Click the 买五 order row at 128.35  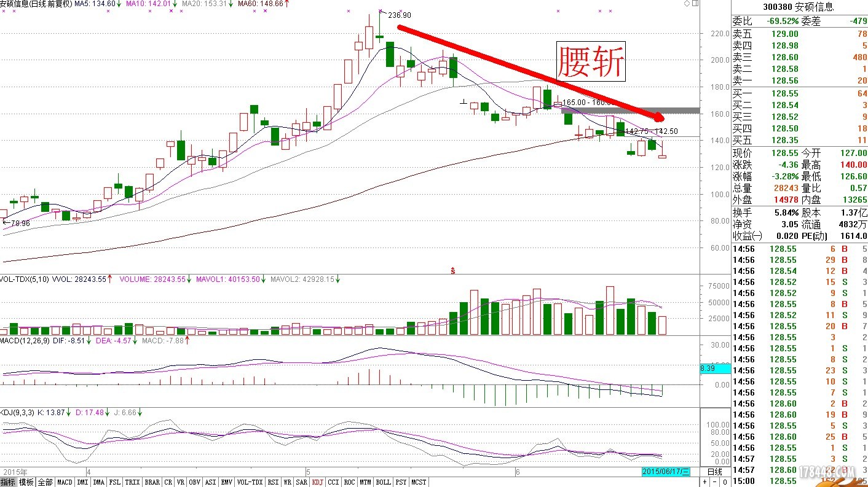click(799, 140)
